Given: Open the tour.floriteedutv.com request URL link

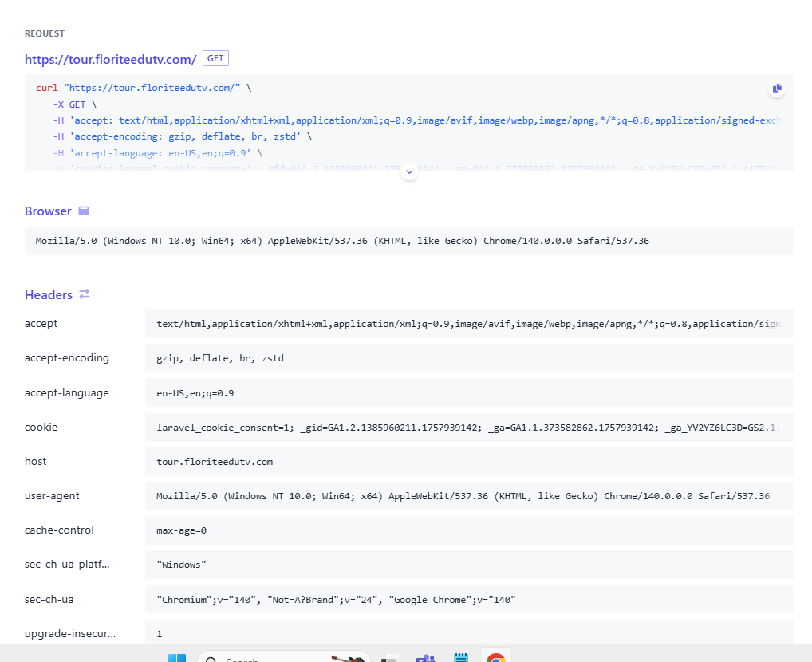Looking at the screenshot, I should click(110, 59).
